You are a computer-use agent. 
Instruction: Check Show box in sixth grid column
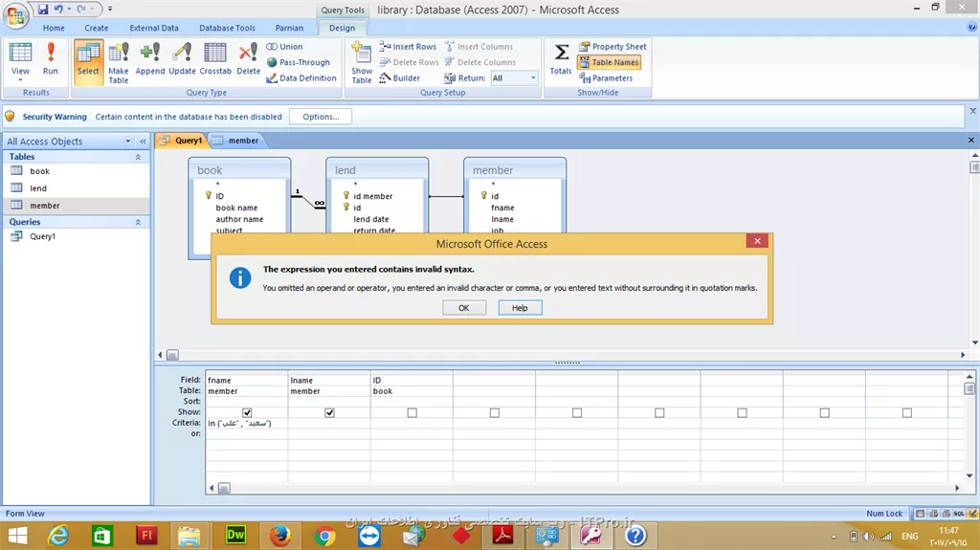click(659, 412)
